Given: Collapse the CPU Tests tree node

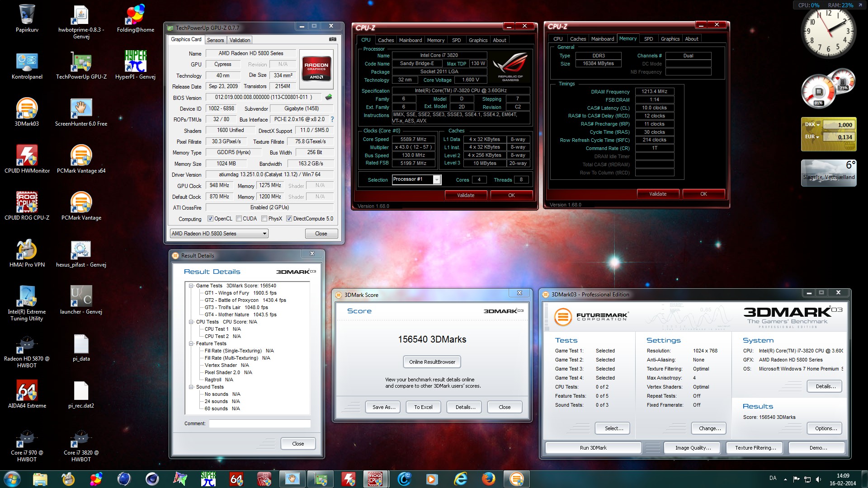Looking at the screenshot, I should pos(191,322).
